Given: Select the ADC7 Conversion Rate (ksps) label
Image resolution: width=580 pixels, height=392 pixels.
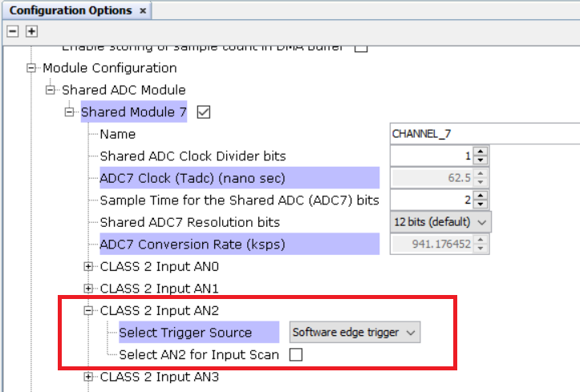Looking at the screenshot, I should tap(192, 244).
